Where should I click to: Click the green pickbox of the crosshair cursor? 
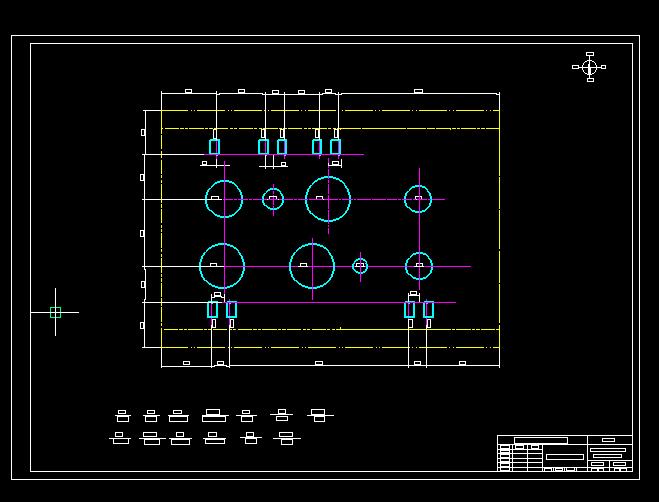[55, 312]
